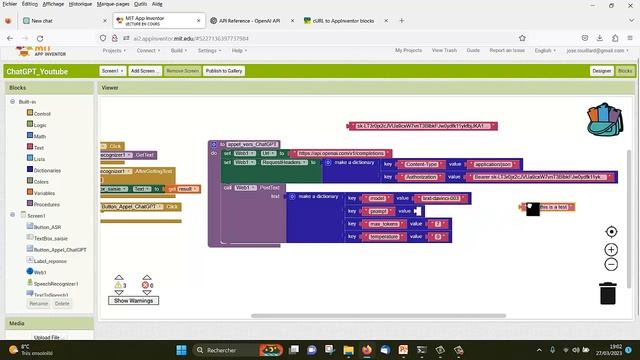640x360 pixels.
Task: Switch to the Designer view
Action: click(x=602, y=71)
